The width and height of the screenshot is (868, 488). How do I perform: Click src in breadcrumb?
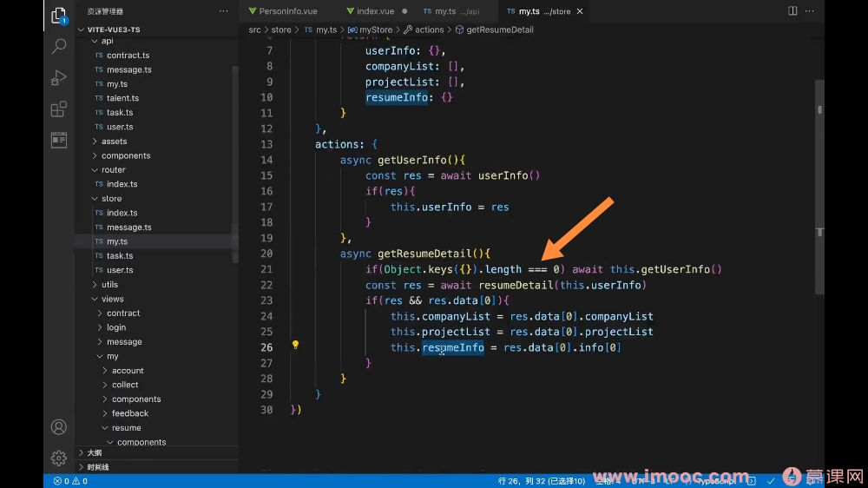pyautogui.click(x=254, y=30)
